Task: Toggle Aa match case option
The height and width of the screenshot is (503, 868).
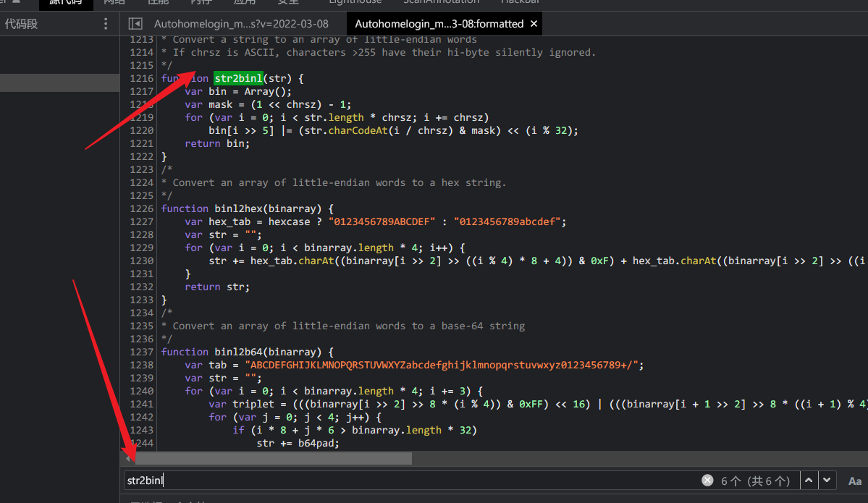Action: coord(855,481)
